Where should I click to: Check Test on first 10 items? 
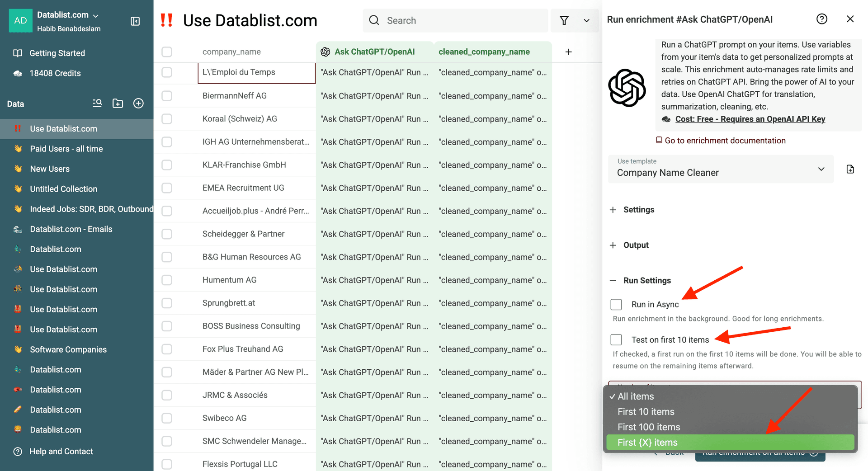616,339
